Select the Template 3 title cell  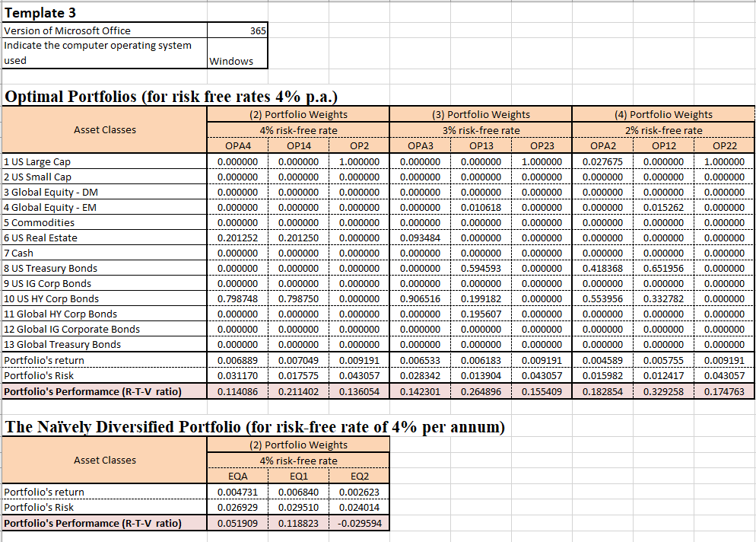[40, 13]
